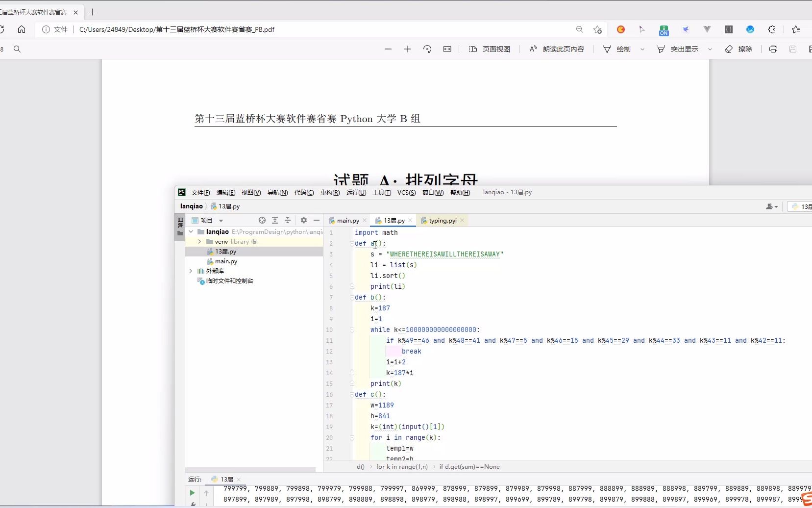Screen dimensions: 812x508
Task: Fold the def b() function
Action: coord(352,298)
